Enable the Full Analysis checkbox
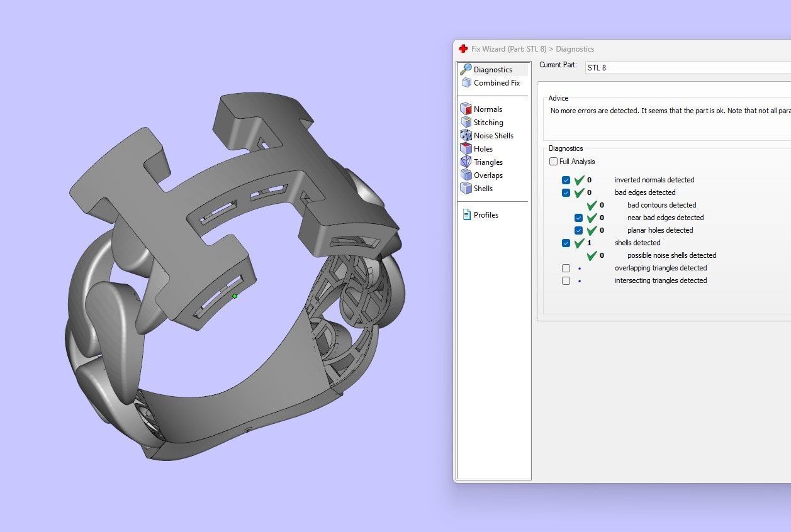The height and width of the screenshot is (532, 791). point(553,162)
